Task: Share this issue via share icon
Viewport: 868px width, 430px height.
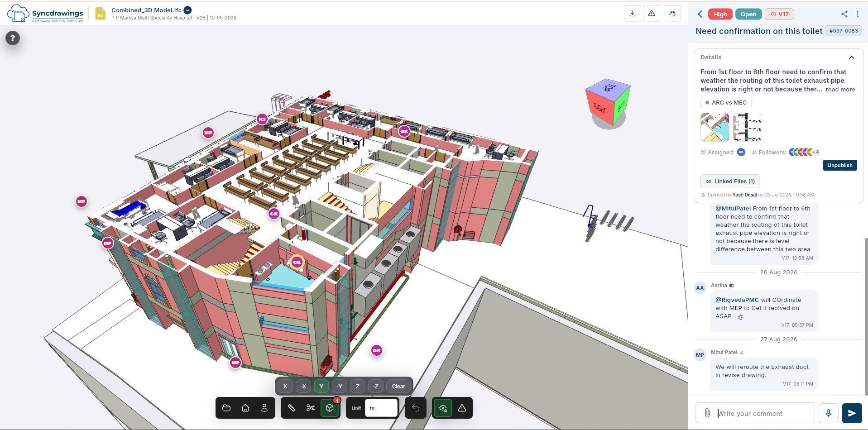Action: coord(844,14)
